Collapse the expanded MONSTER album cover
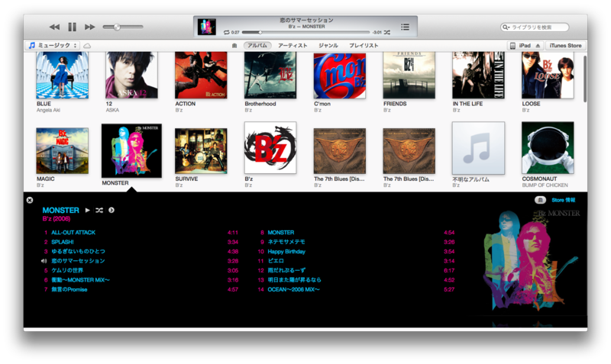 [131, 151]
